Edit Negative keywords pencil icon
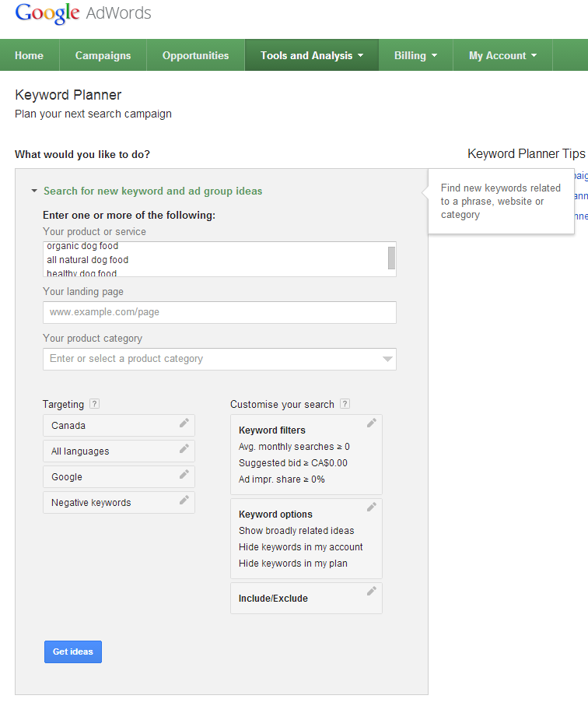 (184, 500)
